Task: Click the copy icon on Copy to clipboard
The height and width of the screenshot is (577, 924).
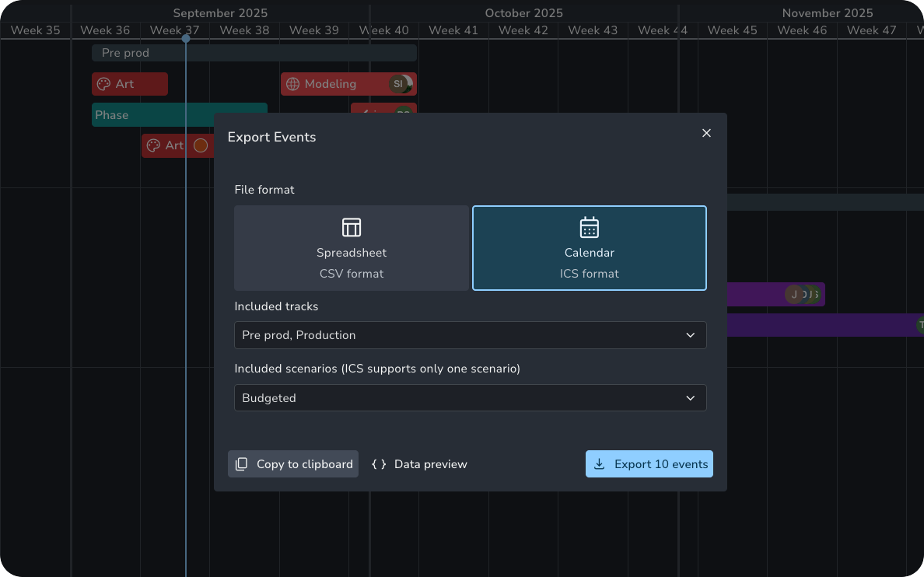Action: pos(241,463)
